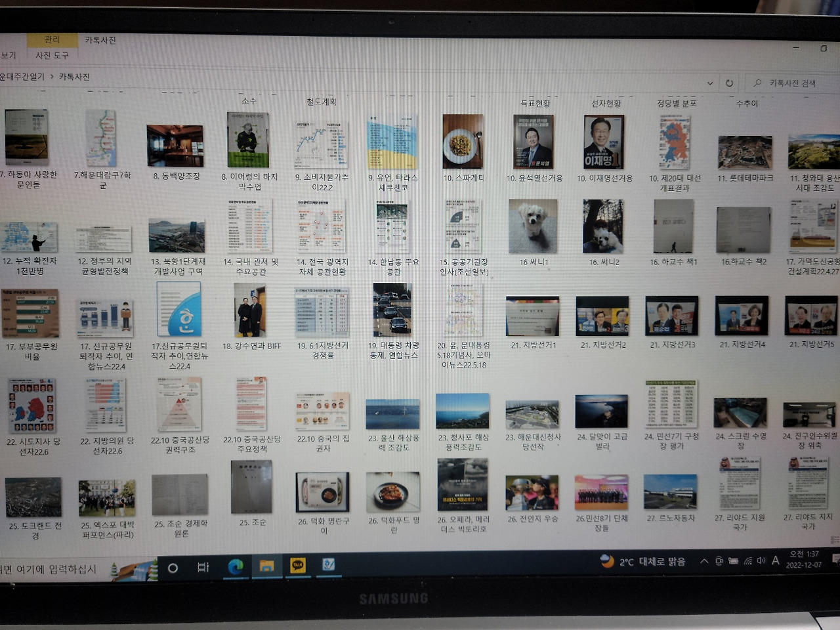The height and width of the screenshot is (630, 840).
Task: Click the 16. 하교수 책1 thumbnail
Action: click(x=673, y=226)
